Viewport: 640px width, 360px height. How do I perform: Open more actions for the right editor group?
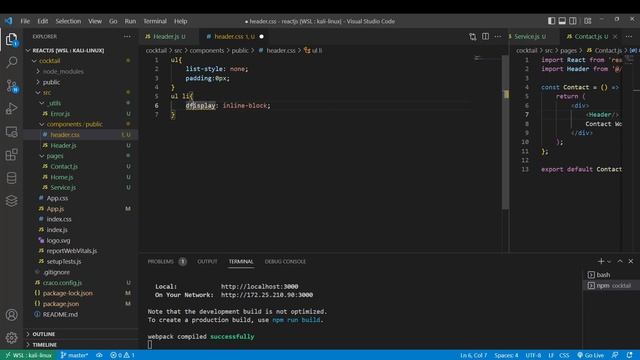[x=629, y=36]
